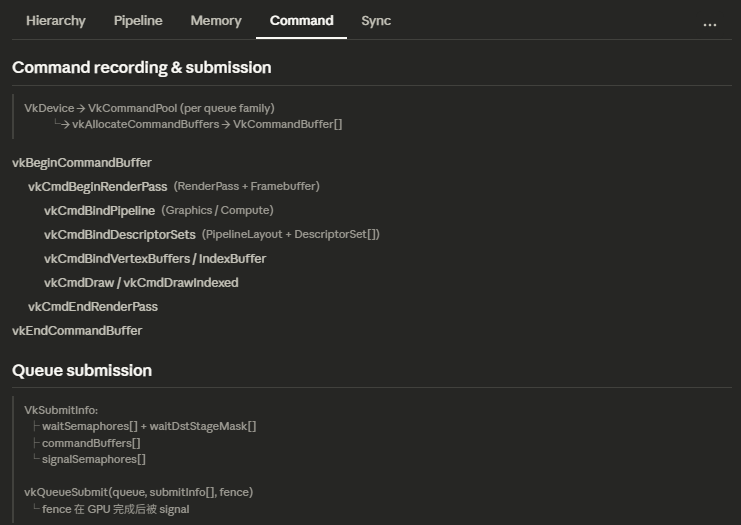
Task: Select the vkCmdEndRenderPass line
Action: pos(92,307)
